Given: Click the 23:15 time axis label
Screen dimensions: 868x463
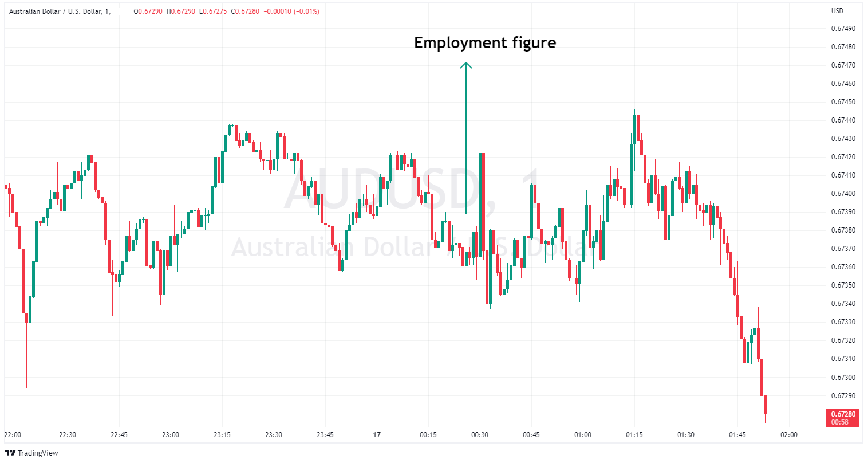Looking at the screenshot, I should pos(222,435).
